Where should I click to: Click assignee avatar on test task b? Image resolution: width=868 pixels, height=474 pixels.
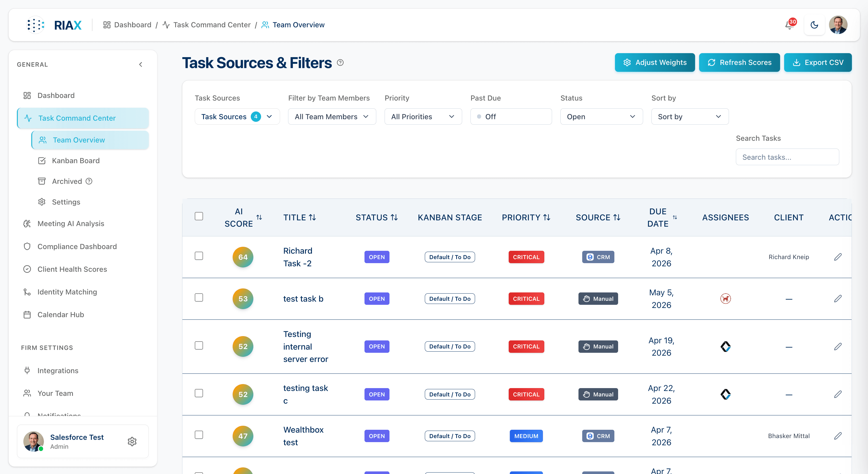coord(726,299)
